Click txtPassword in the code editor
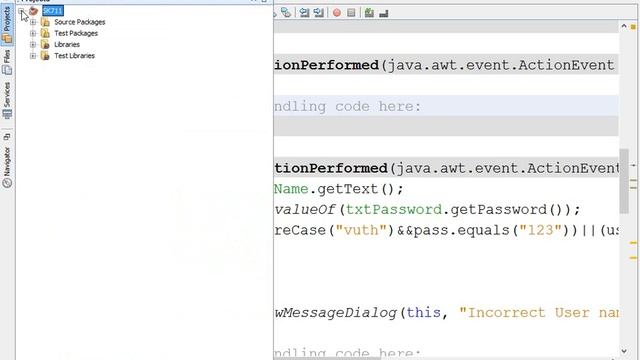 393,210
